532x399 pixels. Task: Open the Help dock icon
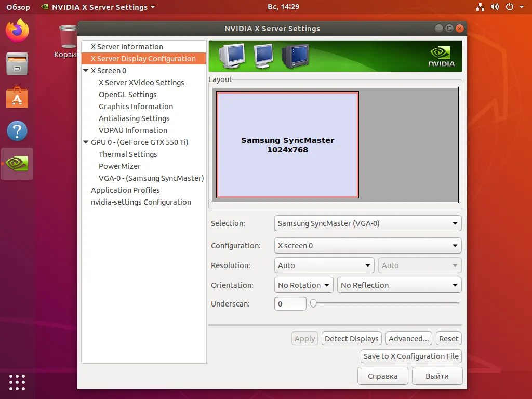click(17, 130)
